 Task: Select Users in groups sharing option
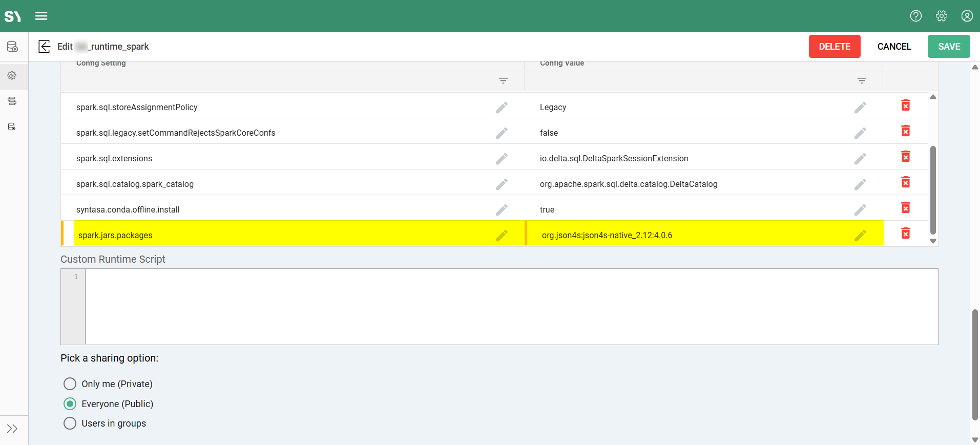click(x=70, y=423)
